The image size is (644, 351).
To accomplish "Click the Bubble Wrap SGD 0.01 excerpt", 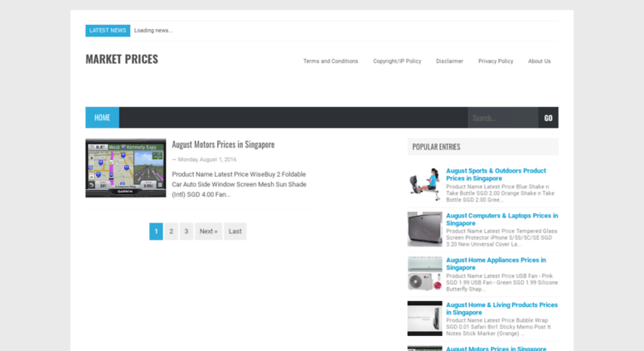I will [498, 327].
